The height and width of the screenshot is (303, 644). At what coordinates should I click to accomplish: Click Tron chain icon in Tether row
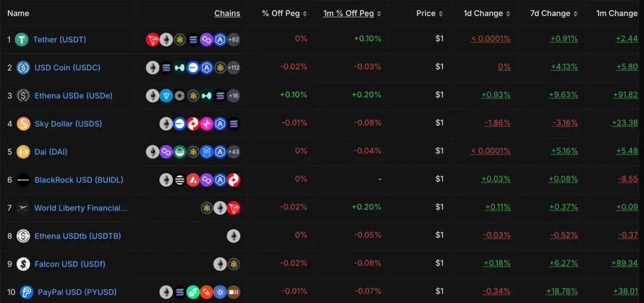(x=153, y=40)
